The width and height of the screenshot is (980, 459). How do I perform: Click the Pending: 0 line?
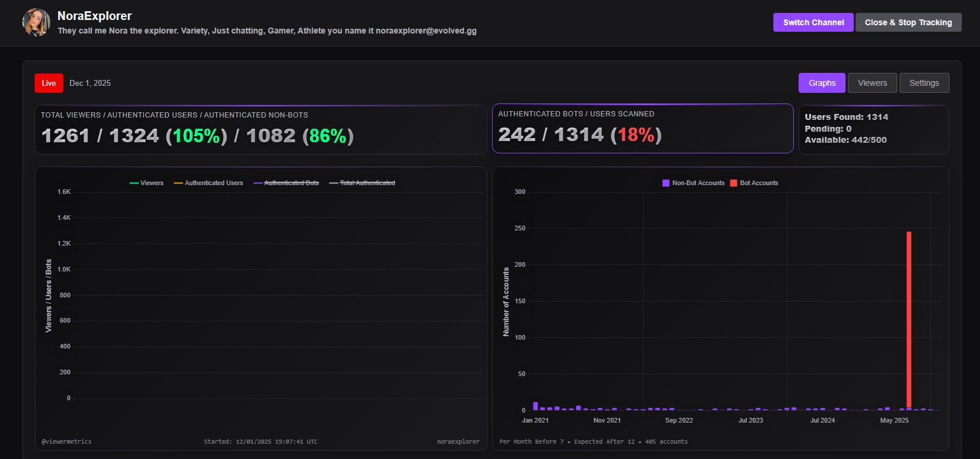tap(828, 129)
